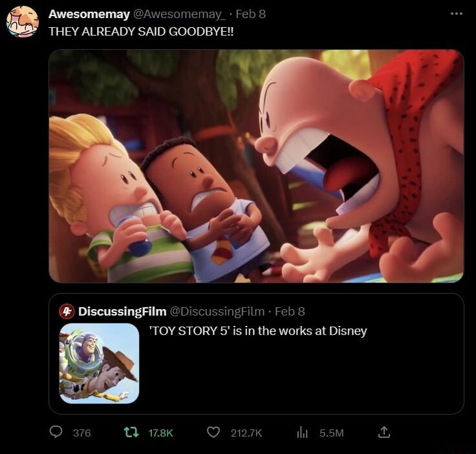Click the 17.8K retweet count
The image size is (476, 454).
[160, 433]
